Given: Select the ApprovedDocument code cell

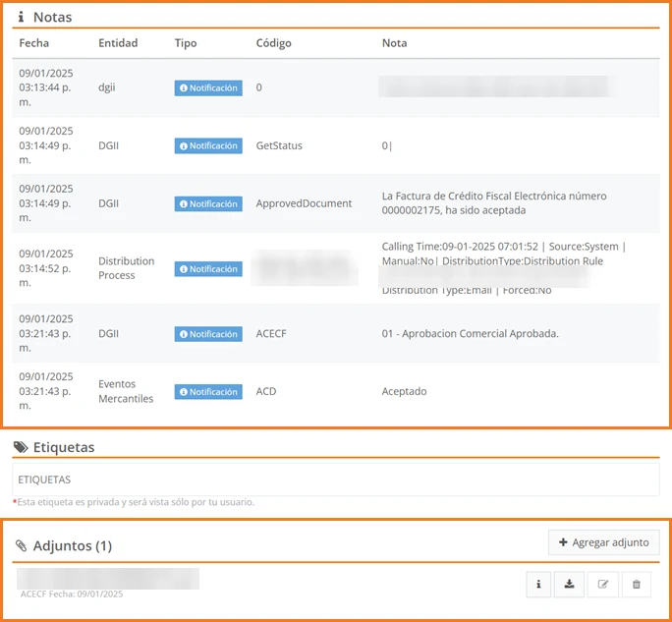Looking at the screenshot, I should click(304, 203).
